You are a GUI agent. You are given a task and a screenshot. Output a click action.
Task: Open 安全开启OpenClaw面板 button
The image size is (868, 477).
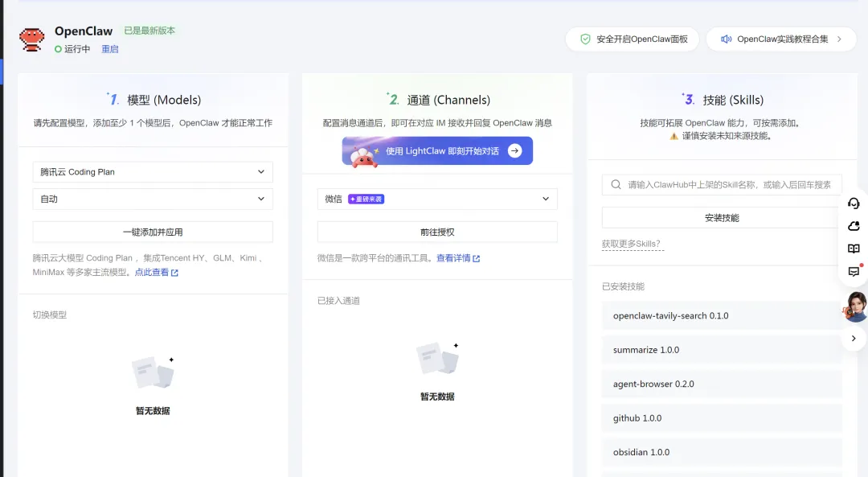click(x=633, y=39)
